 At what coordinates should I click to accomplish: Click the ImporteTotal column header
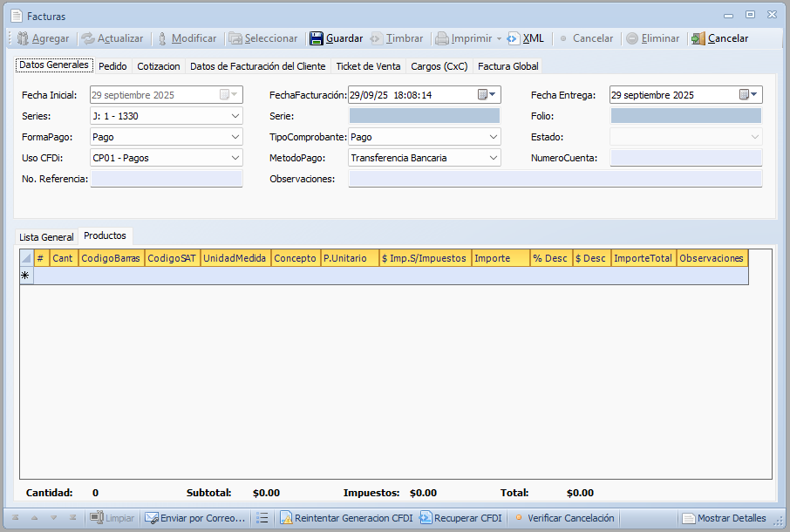point(643,258)
